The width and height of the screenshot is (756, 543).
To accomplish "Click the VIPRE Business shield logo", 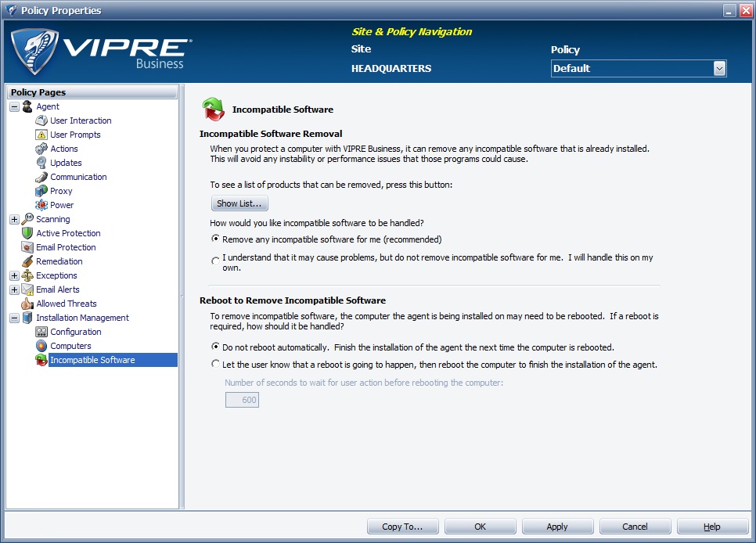I will click(34, 52).
